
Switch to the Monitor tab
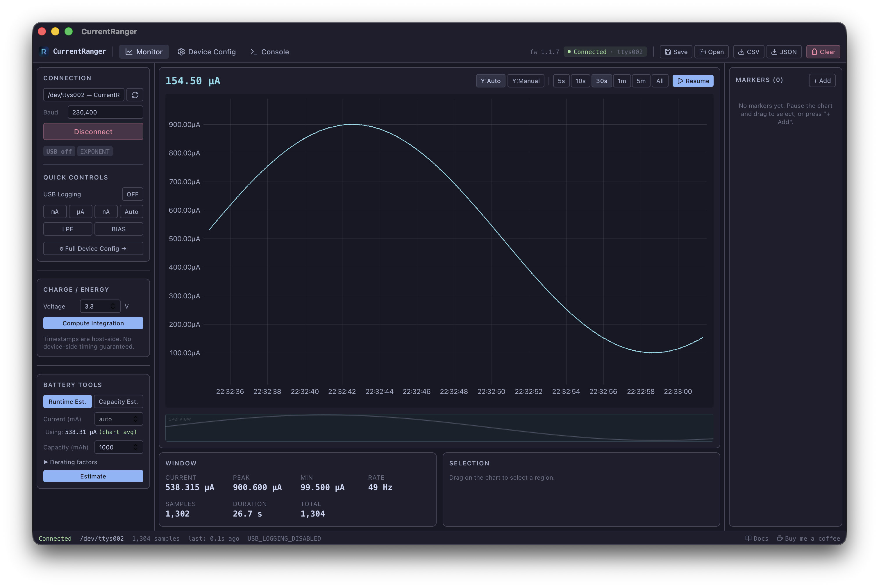[x=144, y=52]
